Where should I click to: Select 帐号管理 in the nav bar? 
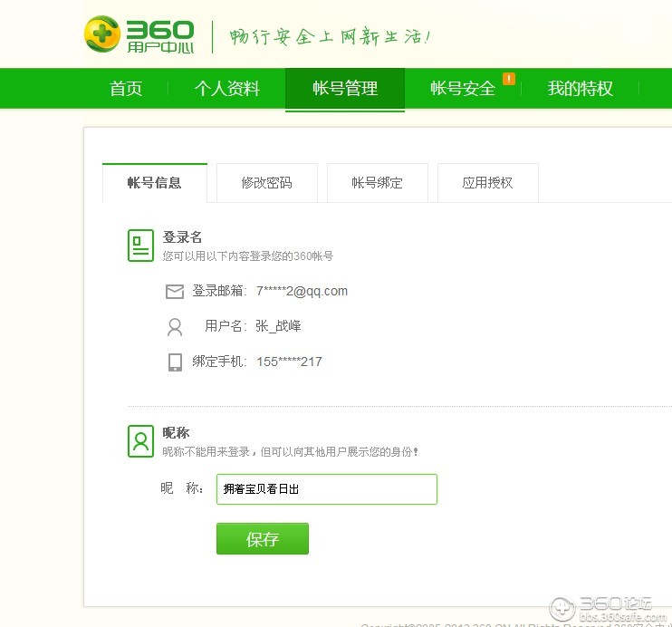pos(345,89)
